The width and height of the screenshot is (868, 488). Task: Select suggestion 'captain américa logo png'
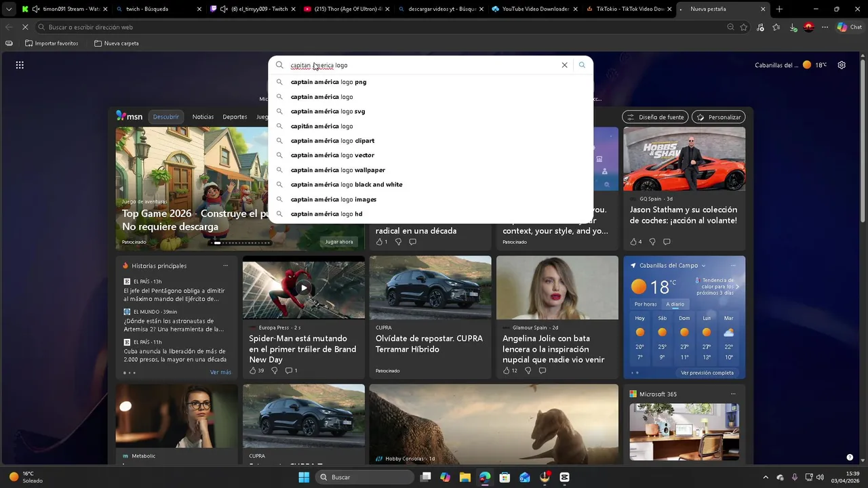coord(431,82)
